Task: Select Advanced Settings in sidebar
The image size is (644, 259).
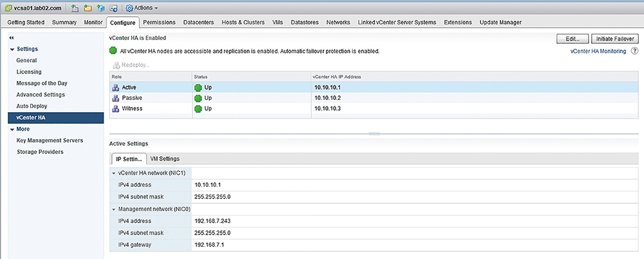Action: 41,95
